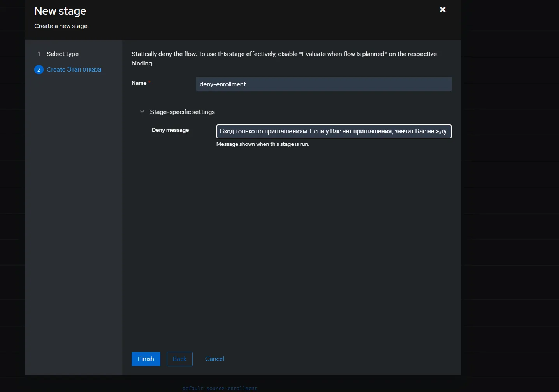Image resolution: width=559 pixels, height=392 pixels.
Task: Click the New stage dialog title
Action: [60, 11]
